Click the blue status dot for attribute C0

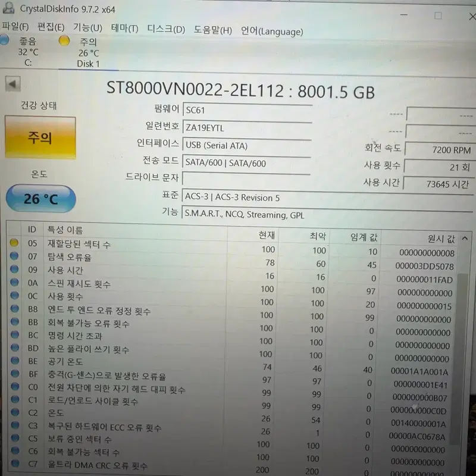coord(15,386)
